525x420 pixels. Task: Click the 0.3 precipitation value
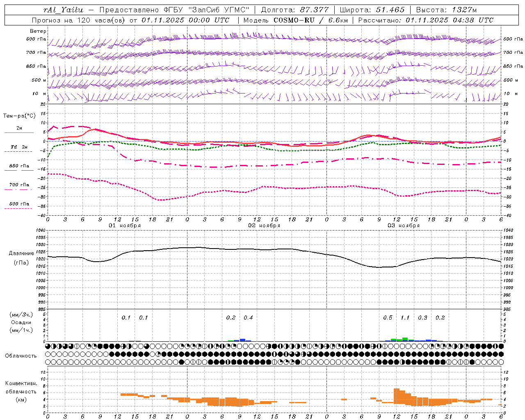point(422,318)
